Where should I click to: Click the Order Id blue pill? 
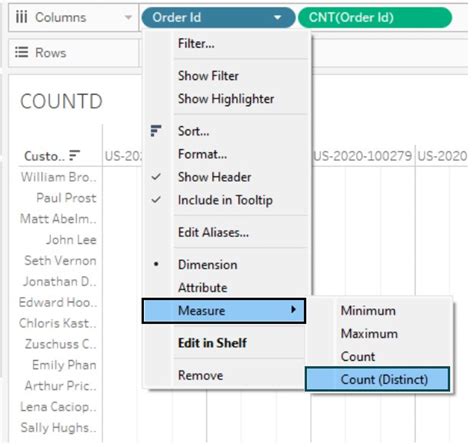(x=218, y=18)
